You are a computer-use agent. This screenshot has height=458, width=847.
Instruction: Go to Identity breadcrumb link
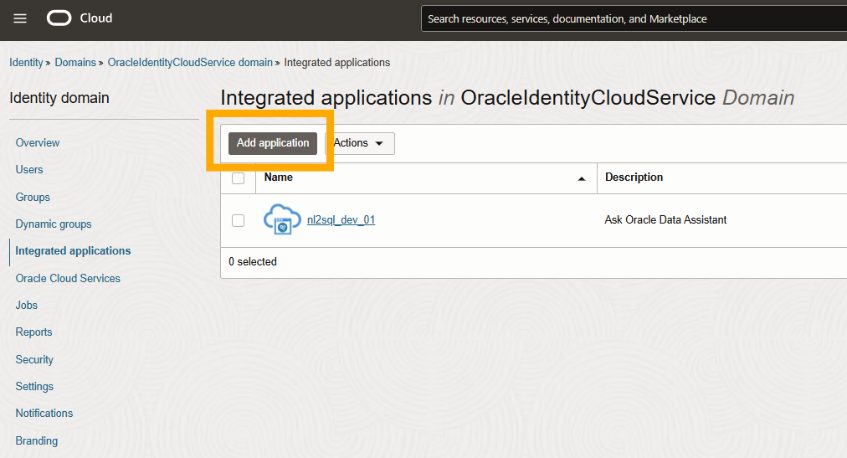pos(26,62)
